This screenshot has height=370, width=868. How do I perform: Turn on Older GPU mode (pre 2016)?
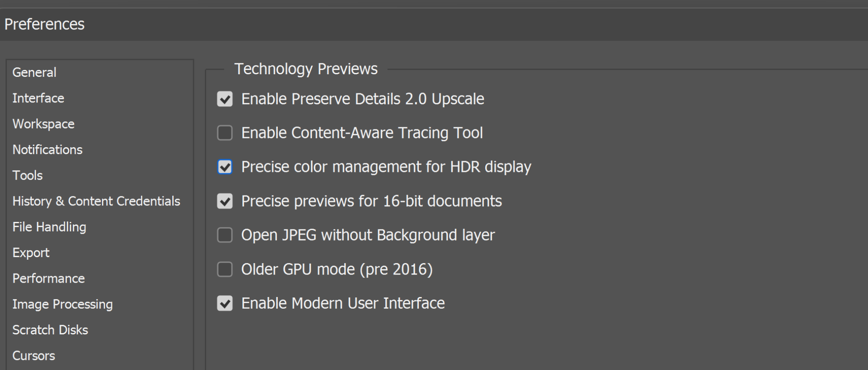[225, 269]
